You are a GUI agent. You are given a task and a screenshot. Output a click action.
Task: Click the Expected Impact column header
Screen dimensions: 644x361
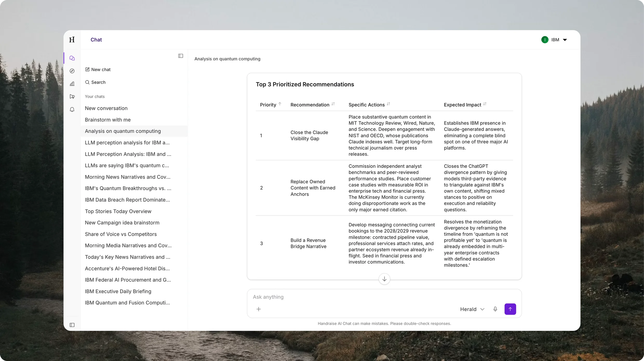pyautogui.click(x=462, y=105)
